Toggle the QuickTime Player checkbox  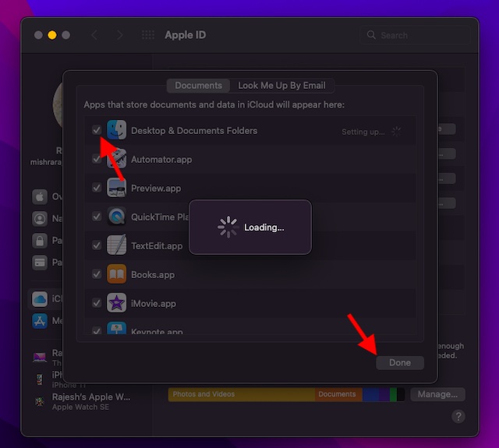coord(97,217)
